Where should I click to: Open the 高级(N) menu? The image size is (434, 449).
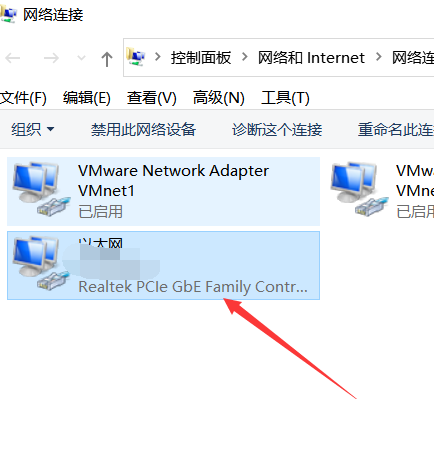(219, 98)
